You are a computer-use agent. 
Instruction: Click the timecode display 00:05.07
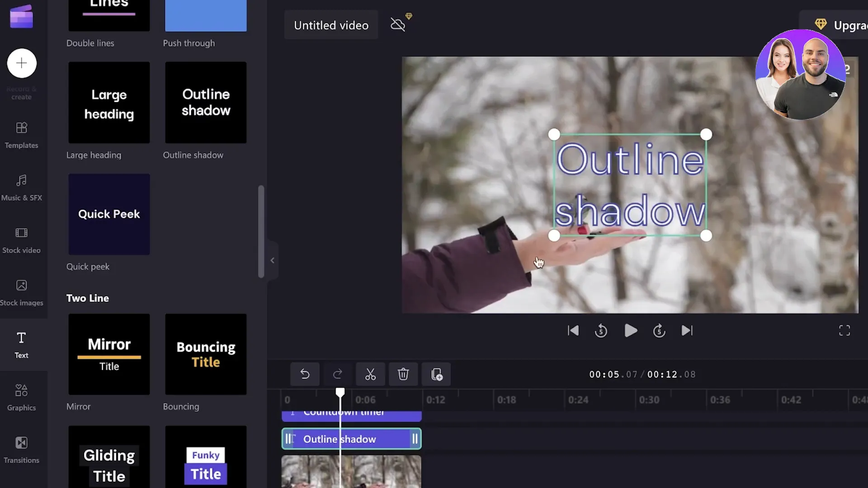pyautogui.click(x=613, y=375)
